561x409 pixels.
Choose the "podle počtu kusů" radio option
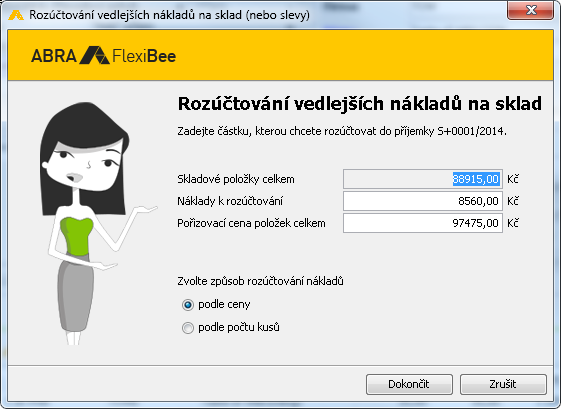tap(187, 328)
